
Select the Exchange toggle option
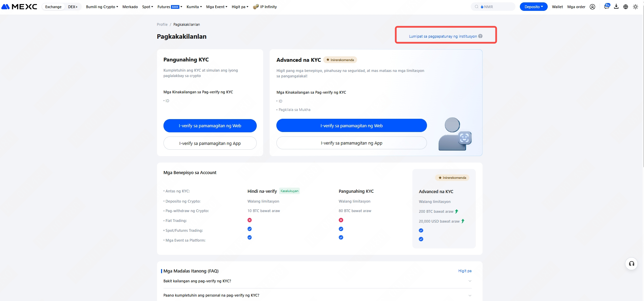tap(53, 7)
